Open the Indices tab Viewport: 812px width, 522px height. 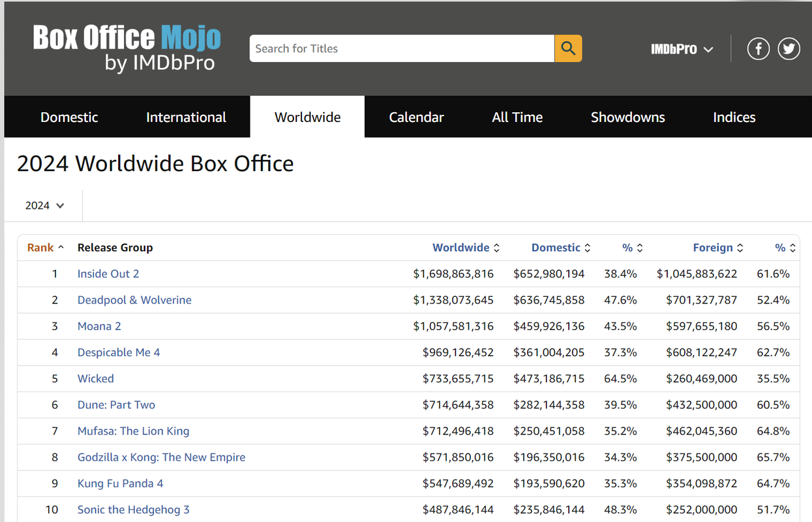coord(734,117)
